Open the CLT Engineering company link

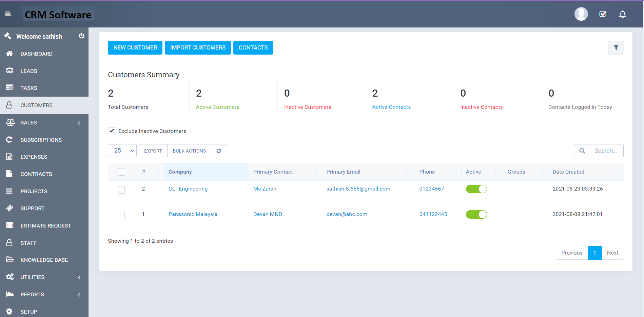(188, 189)
